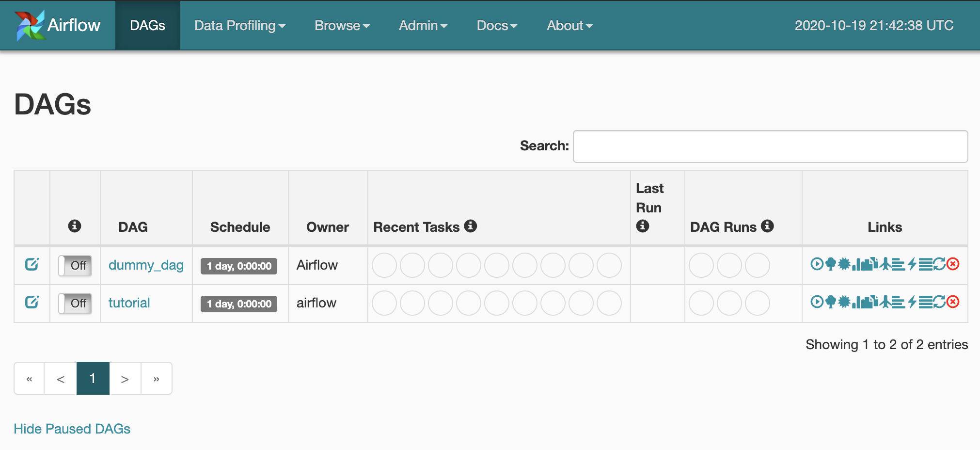Image resolution: width=980 pixels, height=450 pixels.
Task: Expand the Data Profiling dropdown
Action: pos(239,25)
